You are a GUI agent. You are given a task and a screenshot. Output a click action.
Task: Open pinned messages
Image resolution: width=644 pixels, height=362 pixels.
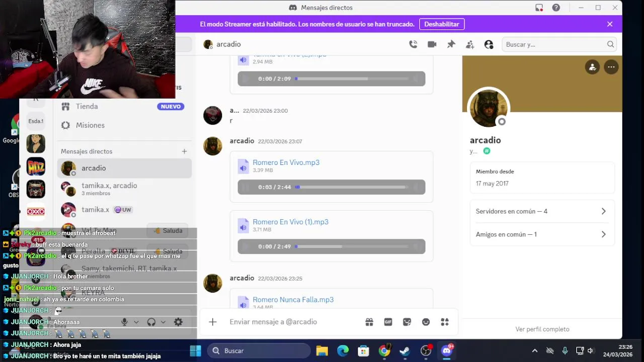(451, 44)
